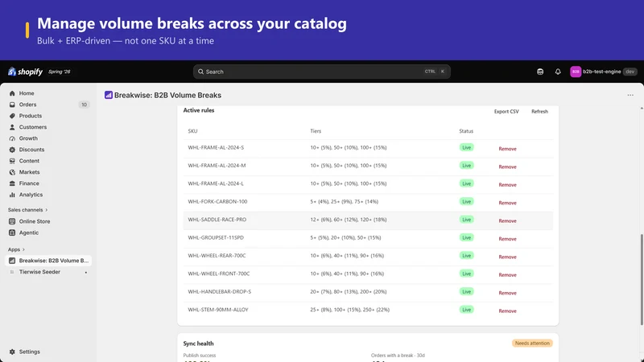Click Sync health heading
Viewport: 644px width, 362px height.
[198, 343]
